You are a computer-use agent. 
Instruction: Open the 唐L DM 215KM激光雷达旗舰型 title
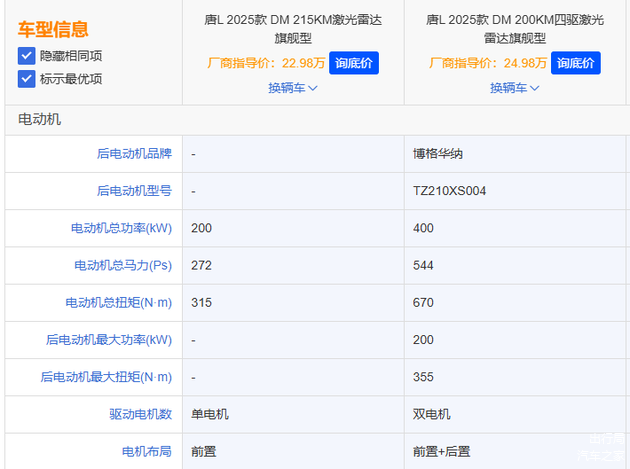[292, 28]
